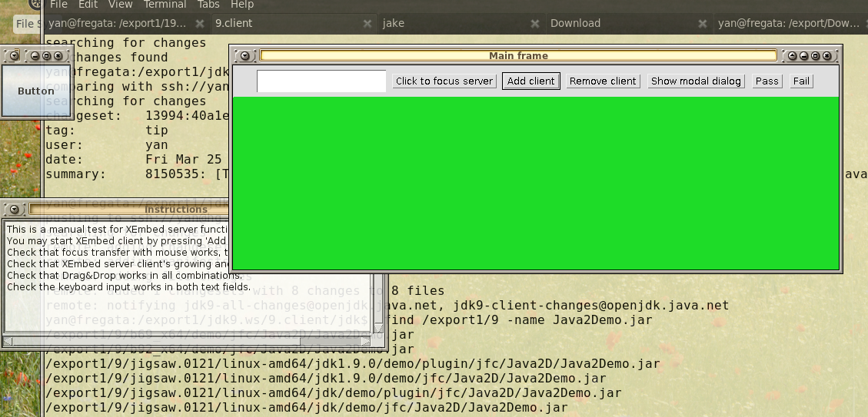The width and height of the screenshot is (868, 417).
Task: Open the Terminal menu
Action: 165,5
